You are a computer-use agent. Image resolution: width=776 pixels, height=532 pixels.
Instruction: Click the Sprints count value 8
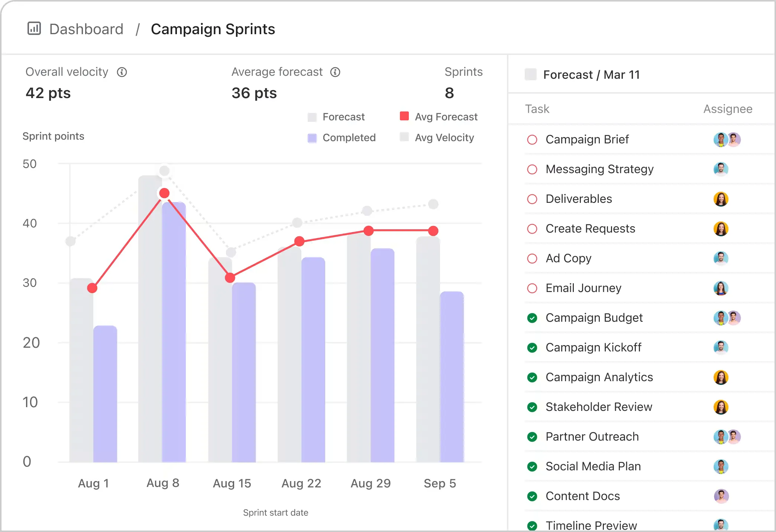click(449, 93)
